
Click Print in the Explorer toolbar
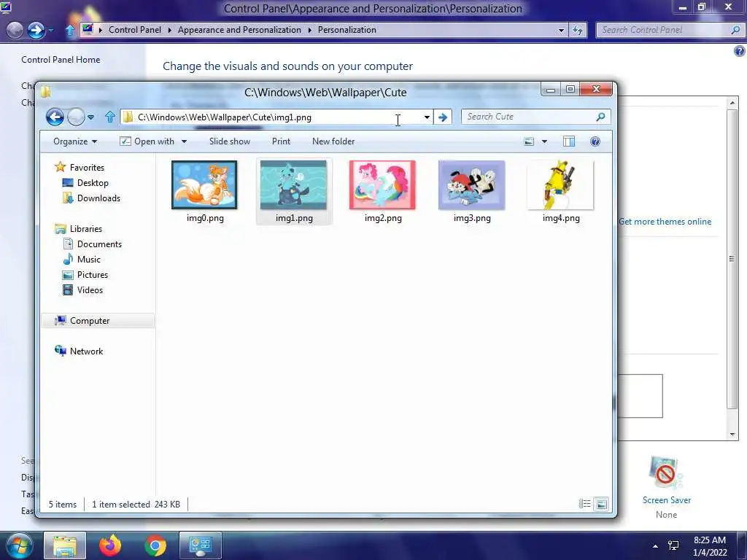pyautogui.click(x=281, y=141)
